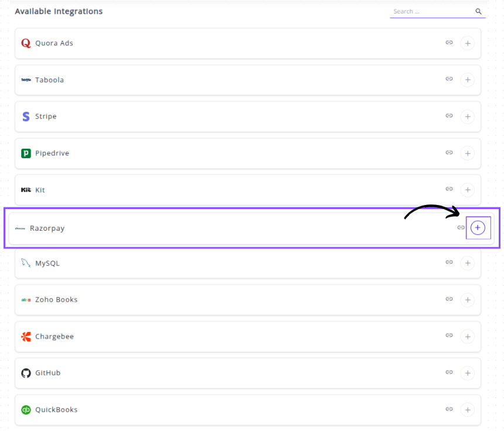The height and width of the screenshot is (431, 504).
Task: Click the search magnifier icon
Action: pyautogui.click(x=478, y=11)
